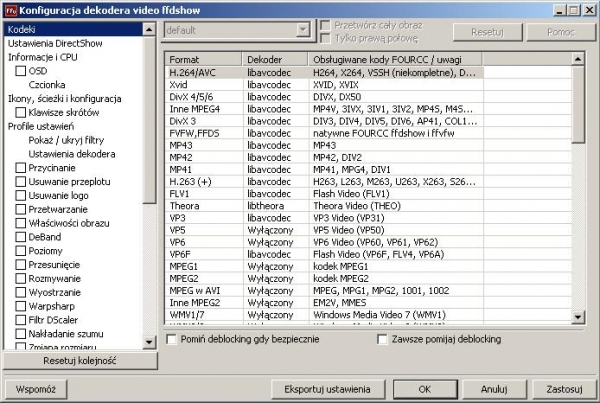Click the Format column header
The width and height of the screenshot is (600, 403).
pyautogui.click(x=204, y=59)
